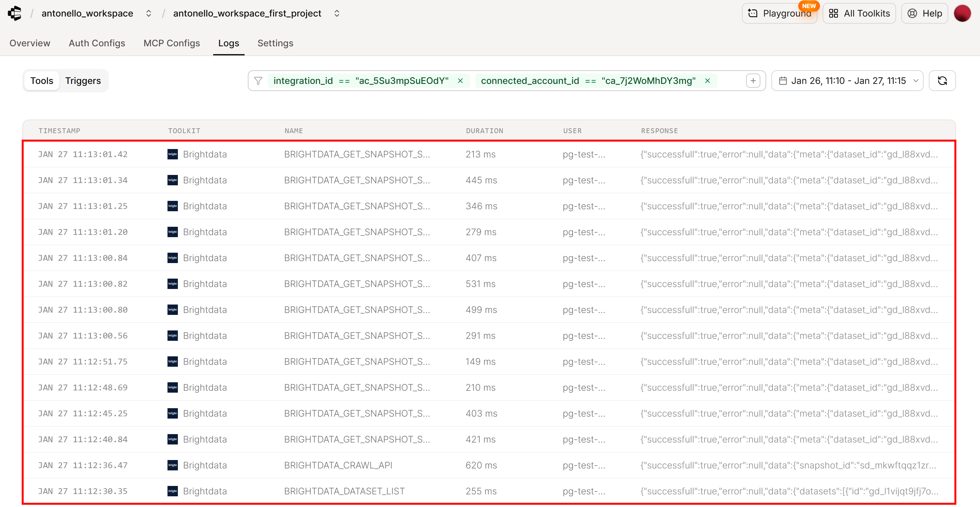Open the Playground button
980x507 pixels.
(779, 13)
